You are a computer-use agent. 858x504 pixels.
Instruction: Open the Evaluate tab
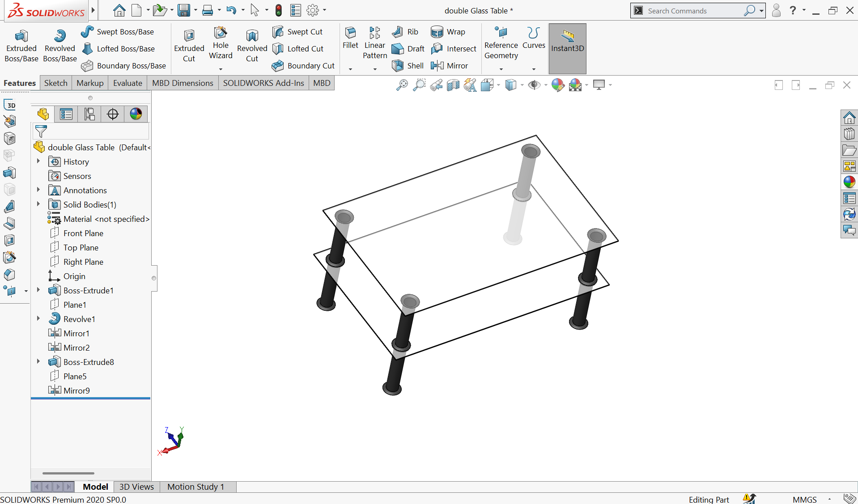(127, 83)
